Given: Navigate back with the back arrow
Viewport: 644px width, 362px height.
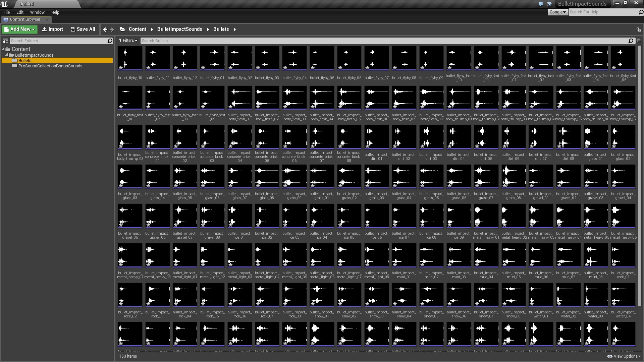Looking at the screenshot, I should (105, 29).
